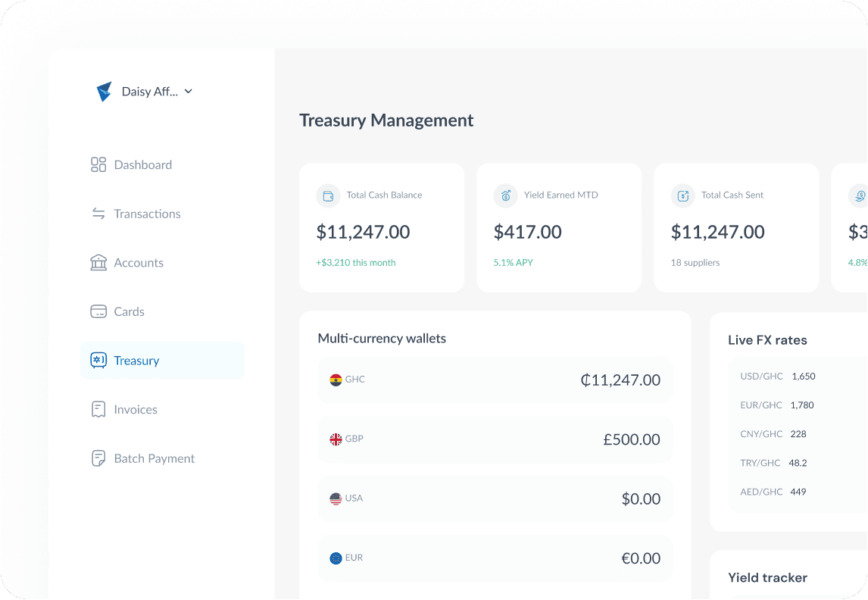The image size is (868, 600).
Task: Click the Yield Earned MTD label
Action: [561, 195]
